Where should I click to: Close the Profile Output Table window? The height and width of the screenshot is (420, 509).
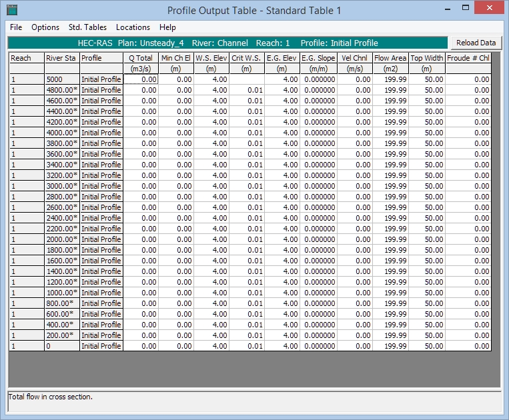click(490, 8)
